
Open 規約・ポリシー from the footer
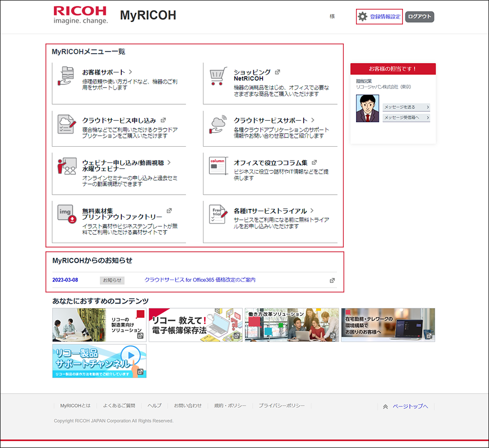click(x=230, y=405)
